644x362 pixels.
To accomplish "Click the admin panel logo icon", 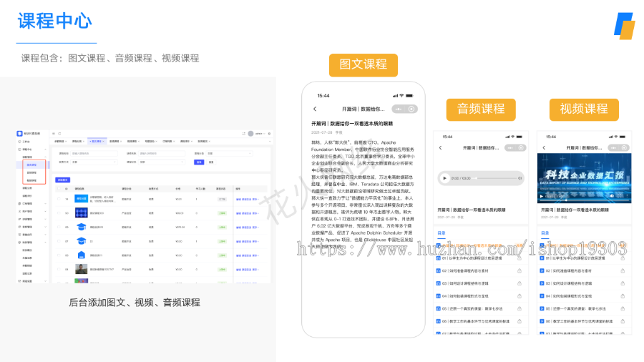I will (19, 133).
